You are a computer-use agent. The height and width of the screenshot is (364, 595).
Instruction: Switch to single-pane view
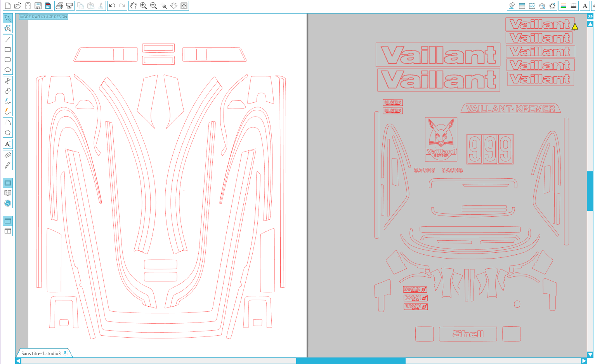pos(8,221)
